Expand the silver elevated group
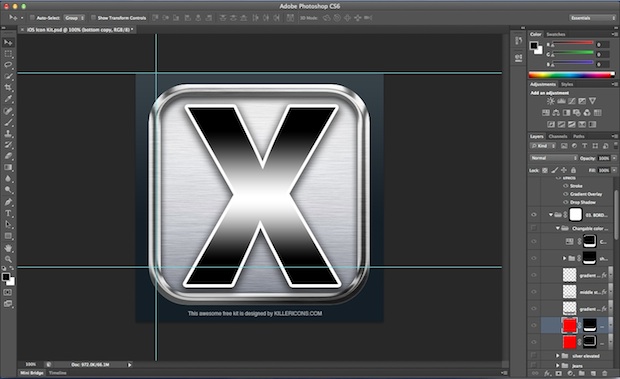Screen dimensions: 620x379 pyautogui.click(x=558, y=356)
